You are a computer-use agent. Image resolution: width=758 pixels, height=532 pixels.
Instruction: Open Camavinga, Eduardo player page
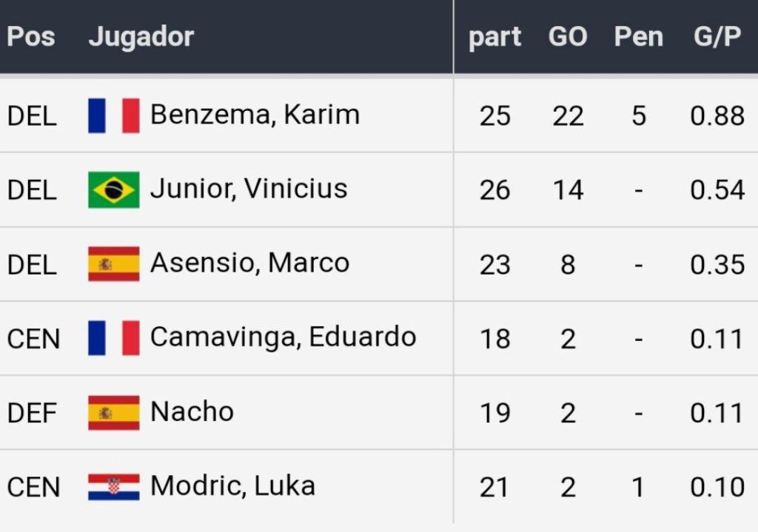(283, 337)
